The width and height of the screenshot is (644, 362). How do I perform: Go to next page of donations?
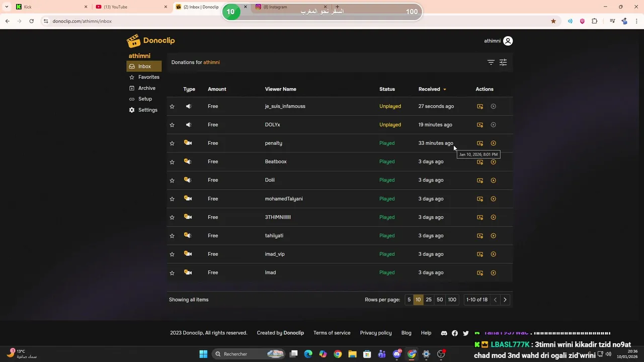click(x=505, y=300)
